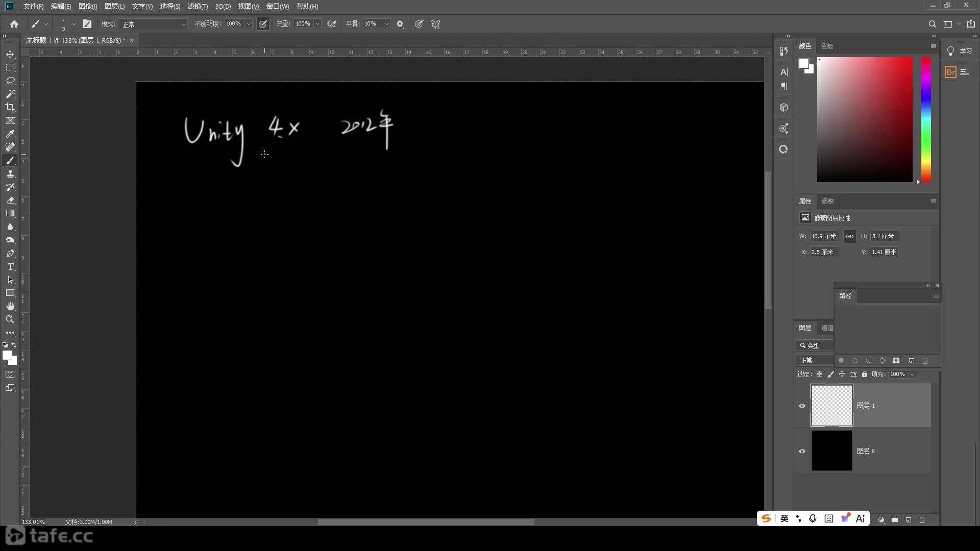980x551 pixels.
Task: Toggle the width-height link in Properties
Action: pyautogui.click(x=849, y=236)
